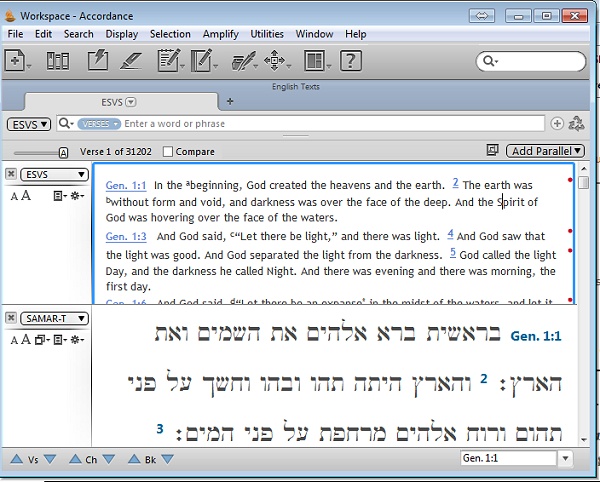Click the Gen. 1:1 link in ESVS pane

126,186
